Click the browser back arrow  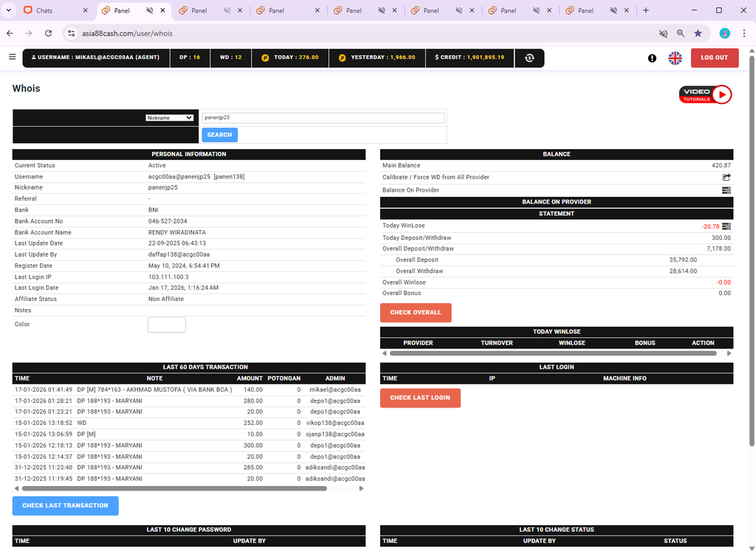10,33
